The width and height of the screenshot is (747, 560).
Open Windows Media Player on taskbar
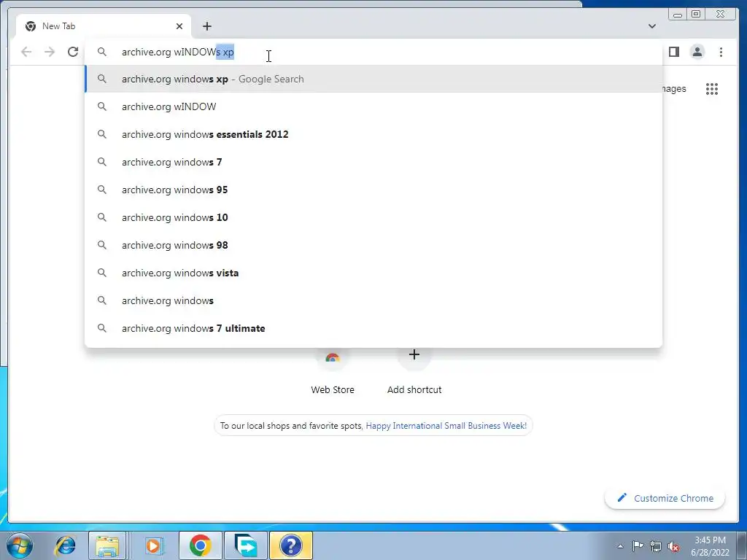click(x=153, y=545)
